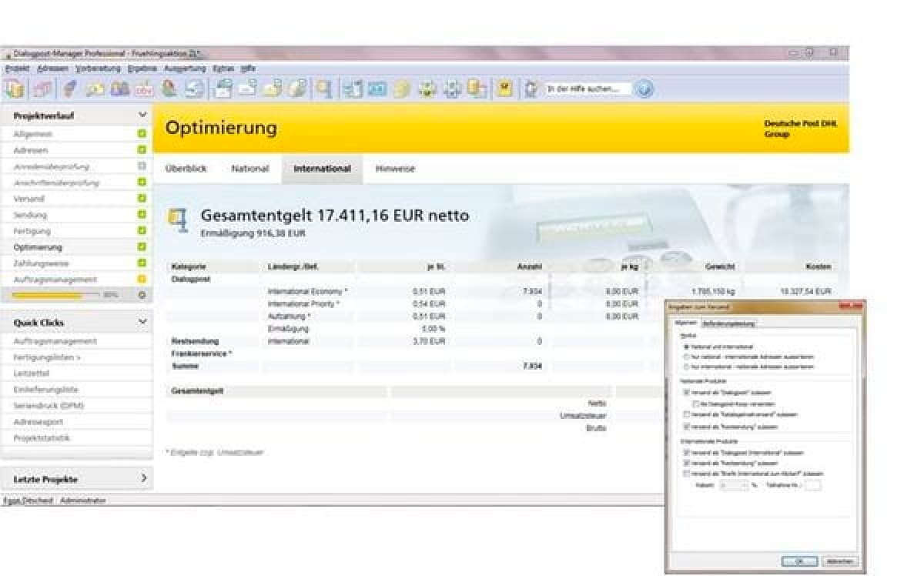Click the DBV toolbar icon

[143, 89]
